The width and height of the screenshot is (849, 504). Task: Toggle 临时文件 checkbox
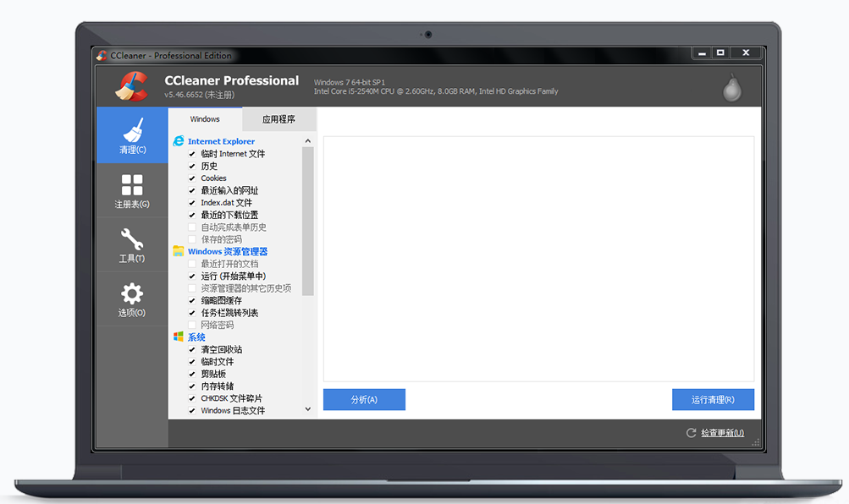pos(191,361)
